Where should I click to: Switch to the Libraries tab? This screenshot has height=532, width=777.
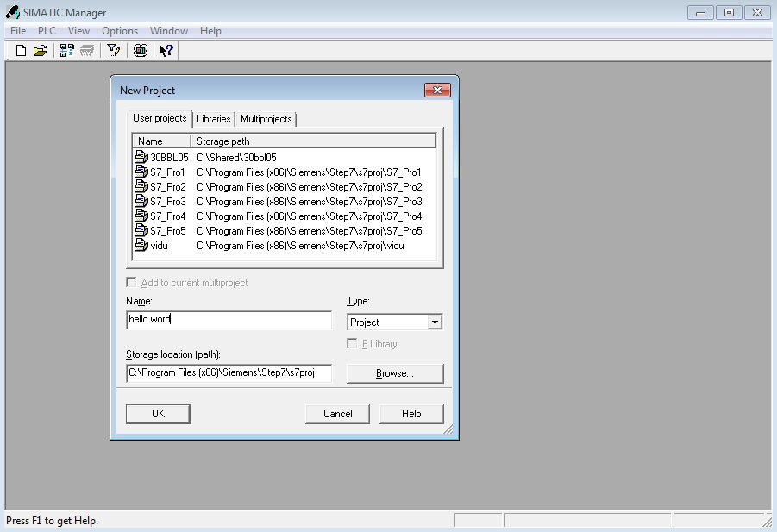point(213,119)
